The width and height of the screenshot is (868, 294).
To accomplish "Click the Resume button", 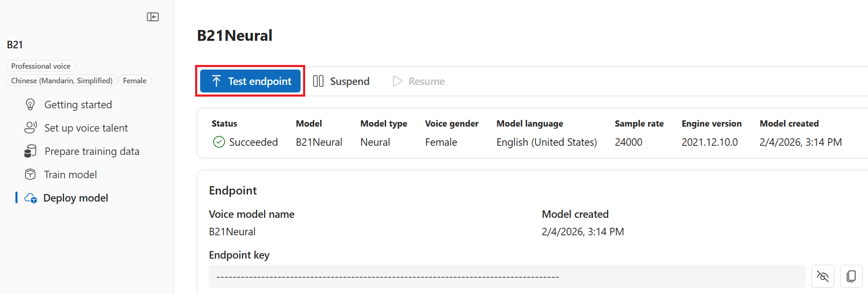I will click(419, 81).
